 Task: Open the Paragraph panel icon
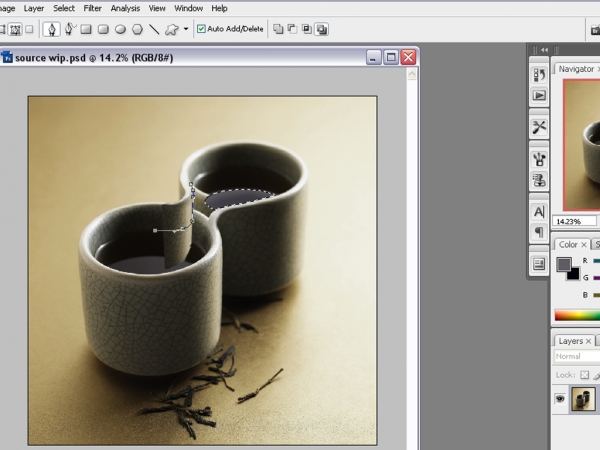click(x=539, y=232)
